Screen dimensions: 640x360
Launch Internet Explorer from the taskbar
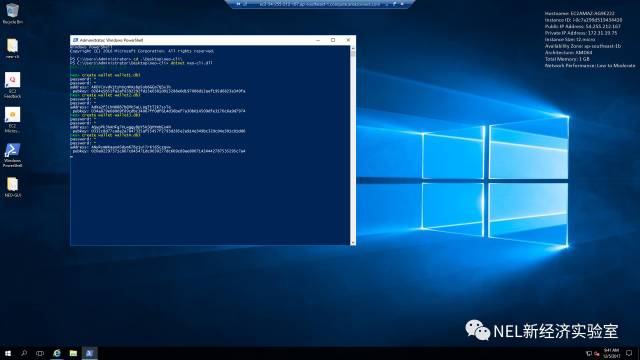[x=57, y=353]
